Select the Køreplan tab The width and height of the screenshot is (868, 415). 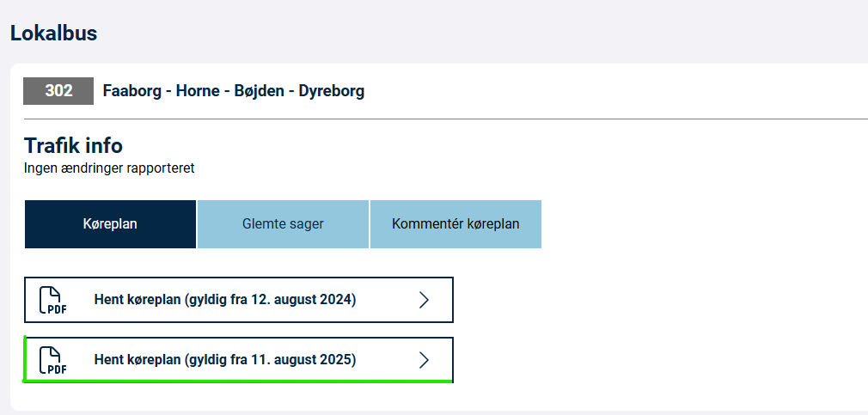click(x=110, y=224)
